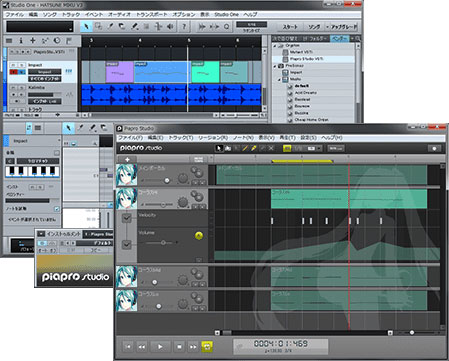The image size is (449, 361).
Task: Jump to start in Piapro Studio transport
Action: click(128, 347)
